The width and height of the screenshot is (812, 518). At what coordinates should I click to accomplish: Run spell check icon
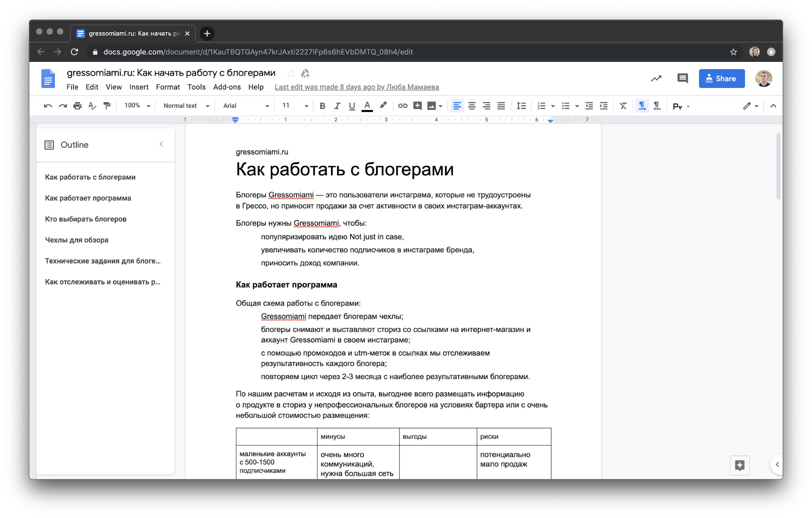[92, 106]
